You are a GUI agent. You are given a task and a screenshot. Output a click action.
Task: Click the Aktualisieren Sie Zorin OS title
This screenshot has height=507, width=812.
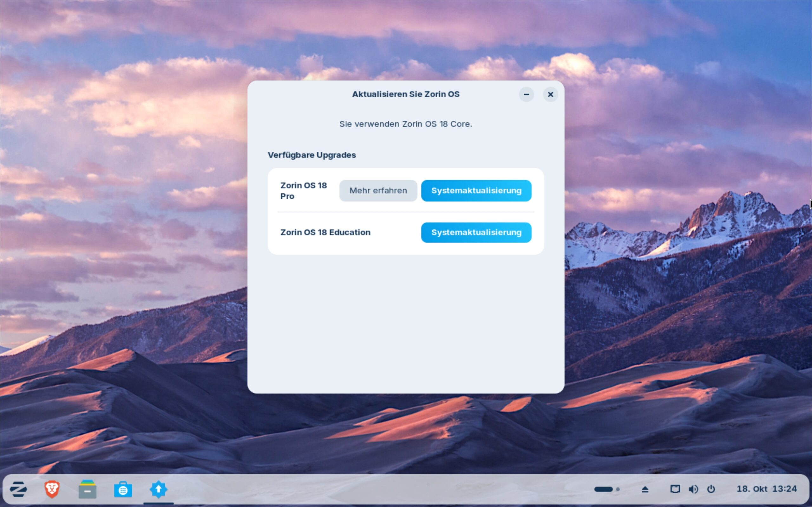tap(405, 94)
